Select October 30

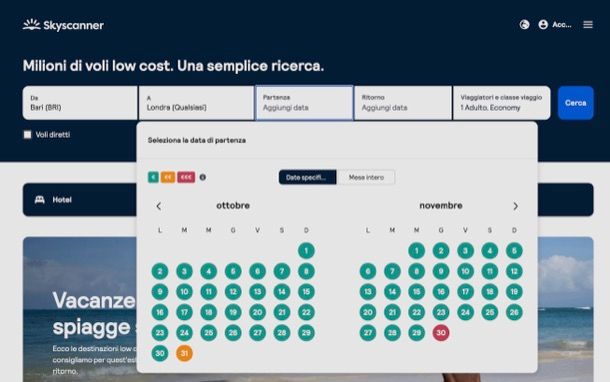tap(160, 353)
